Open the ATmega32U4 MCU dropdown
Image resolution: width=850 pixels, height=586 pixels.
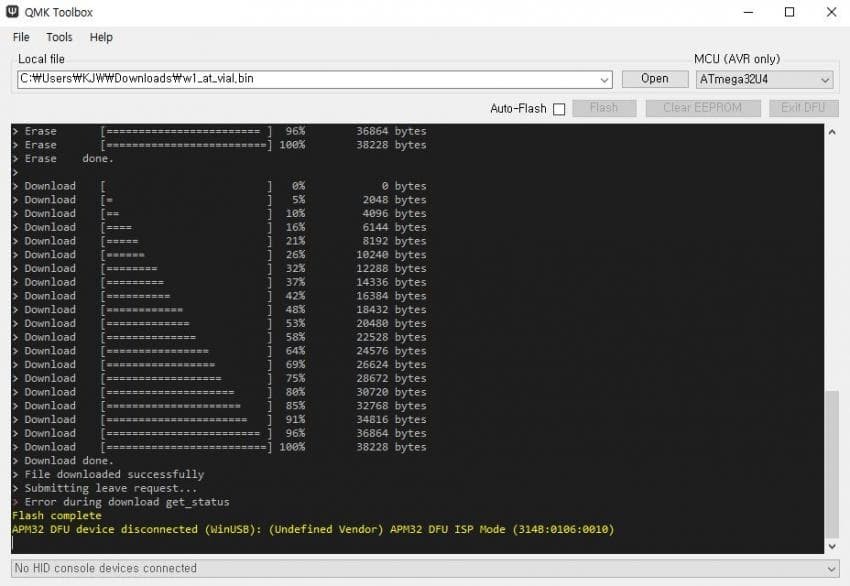pos(764,80)
